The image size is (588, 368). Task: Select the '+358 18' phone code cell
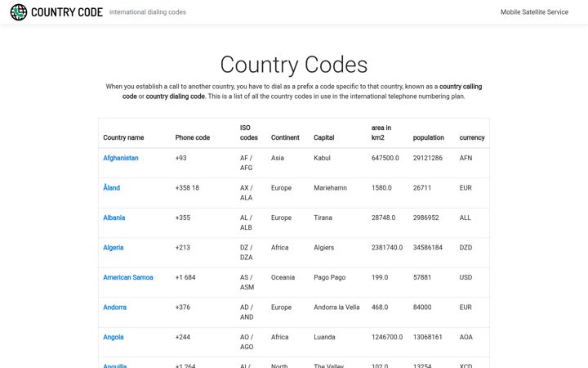pos(187,188)
